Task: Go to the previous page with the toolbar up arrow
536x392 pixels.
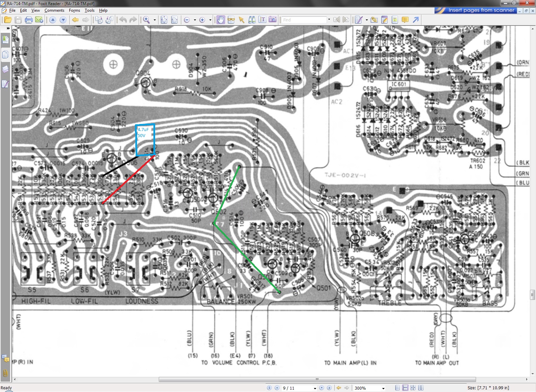Action: click(53, 20)
